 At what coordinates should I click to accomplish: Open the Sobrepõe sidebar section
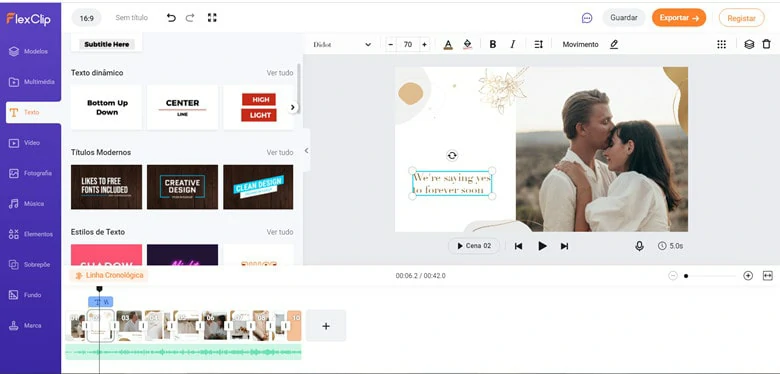(x=30, y=265)
